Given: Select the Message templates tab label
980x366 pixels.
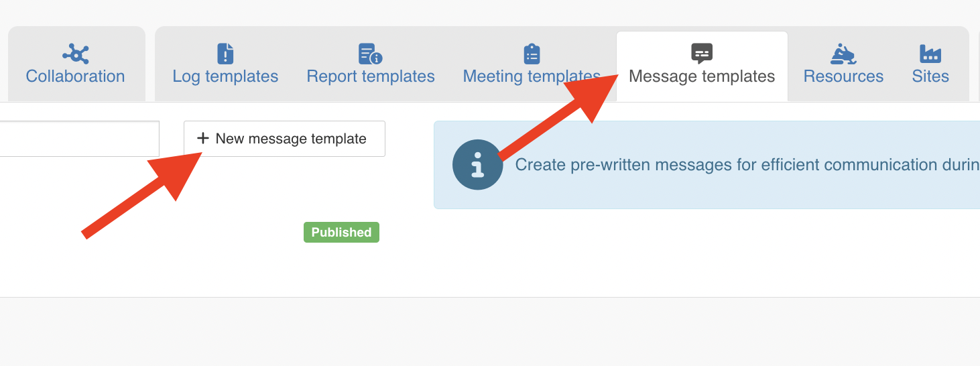Looking at the screenshot, I should [x=702, y=76].
